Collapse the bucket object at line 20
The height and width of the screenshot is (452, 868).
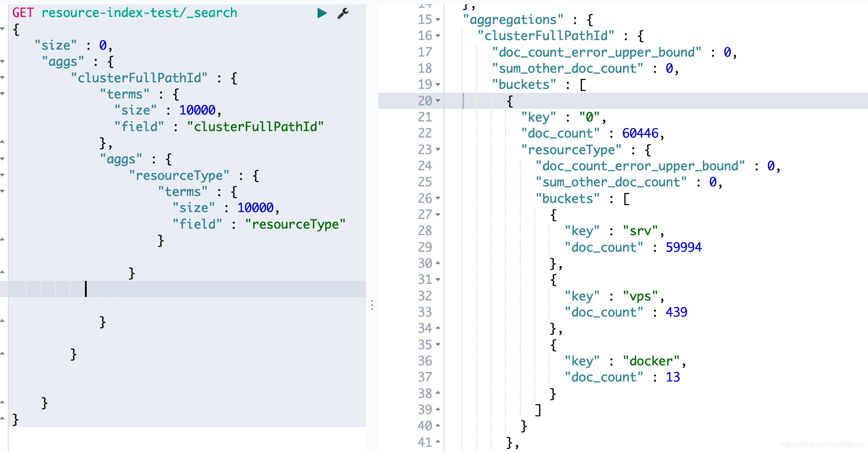pyautogui.click(x=438, y=101)
